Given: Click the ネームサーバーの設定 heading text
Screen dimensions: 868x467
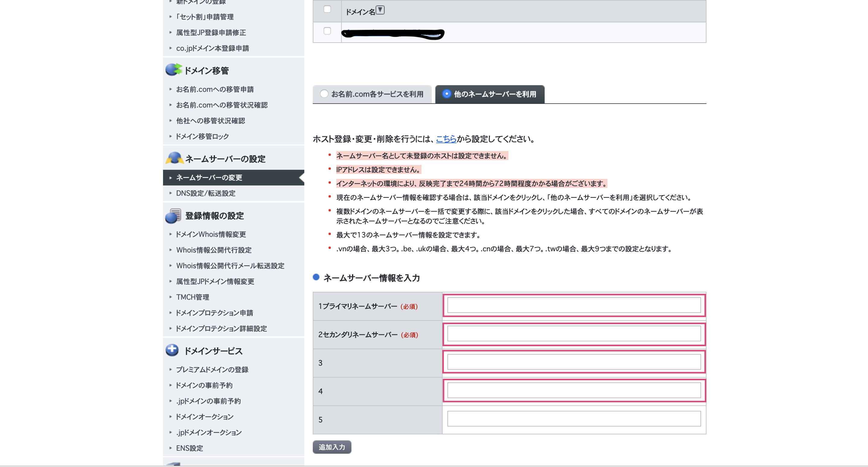Looking at the screenshot, I should click(226, 159).
